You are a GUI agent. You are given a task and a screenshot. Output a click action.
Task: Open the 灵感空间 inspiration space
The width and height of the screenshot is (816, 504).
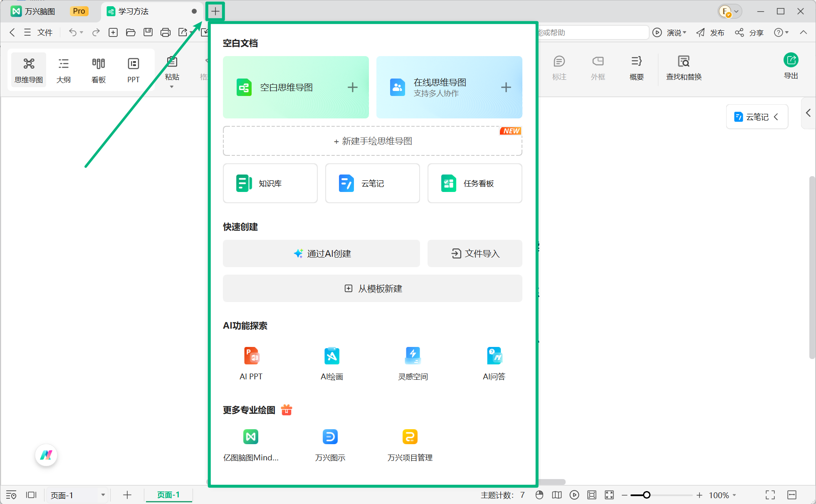[413, 364]
